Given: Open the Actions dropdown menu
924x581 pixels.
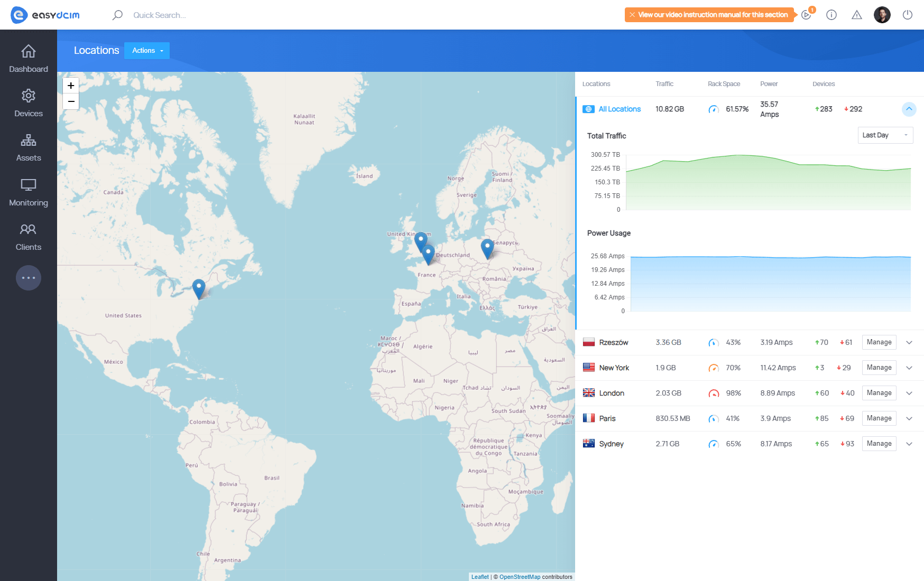Looking at the screenshot, I should coord(147,51).
